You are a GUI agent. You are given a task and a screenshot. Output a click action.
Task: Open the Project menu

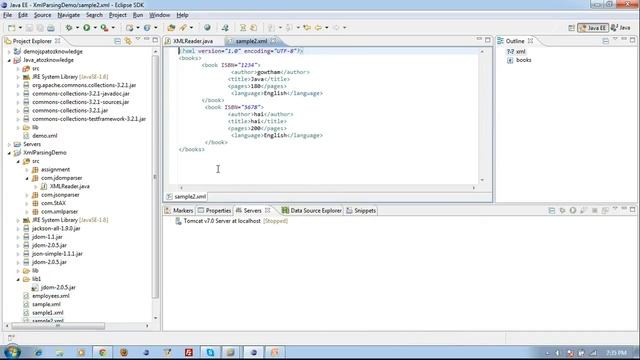(x=118, y=15)
